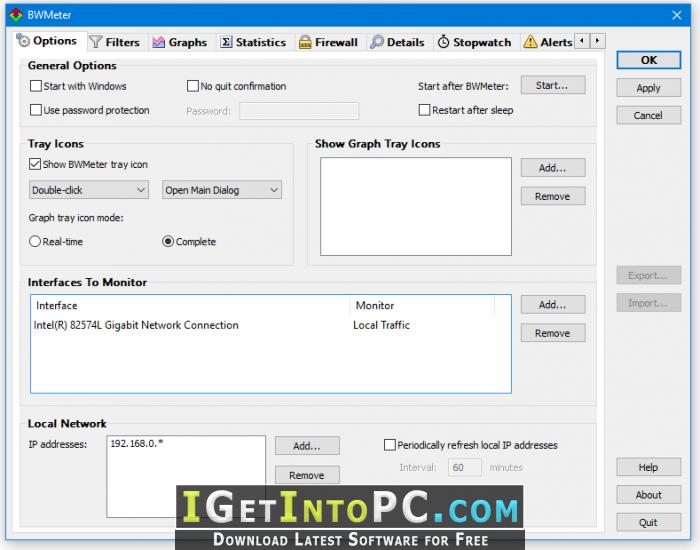Open the Help button
Viewport: 700px width, 550px height.
(649, 467)
